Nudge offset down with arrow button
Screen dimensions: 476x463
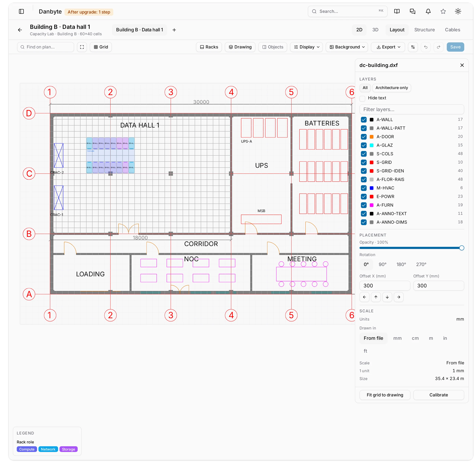tap(387, 297)
